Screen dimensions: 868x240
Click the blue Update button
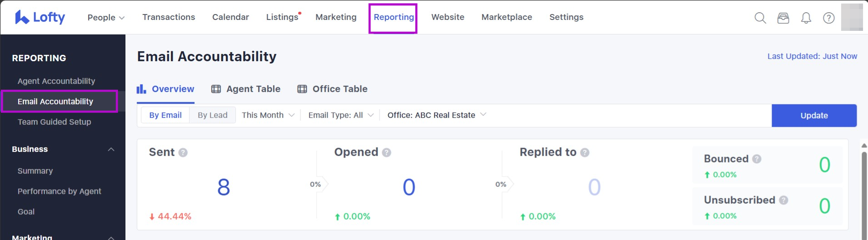pos(814,116)
